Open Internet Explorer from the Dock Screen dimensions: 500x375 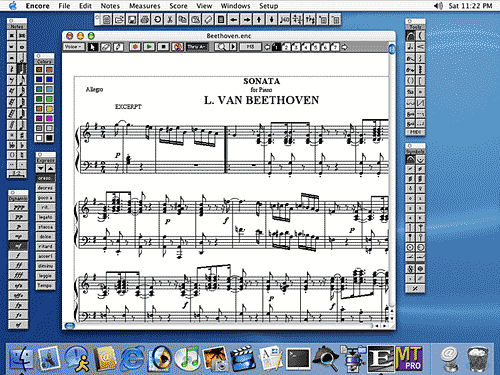coord(133,359)
